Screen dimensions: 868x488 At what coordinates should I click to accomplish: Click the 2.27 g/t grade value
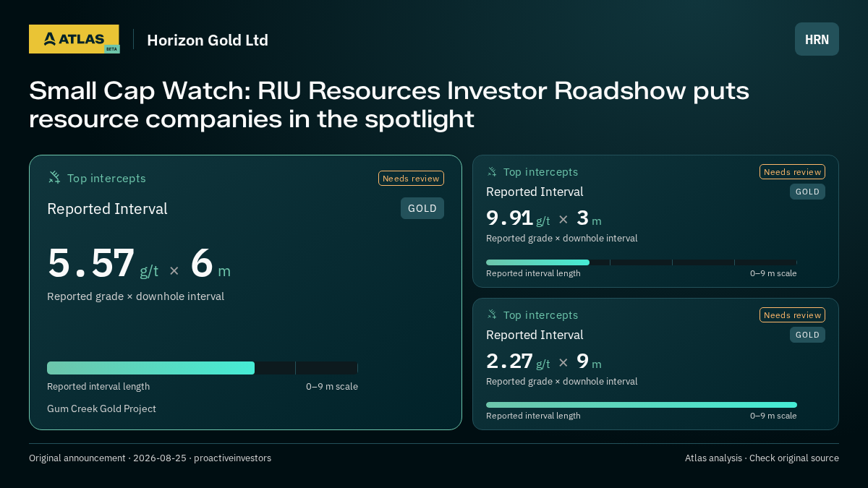pyautogui.click(x=518, y=361)
